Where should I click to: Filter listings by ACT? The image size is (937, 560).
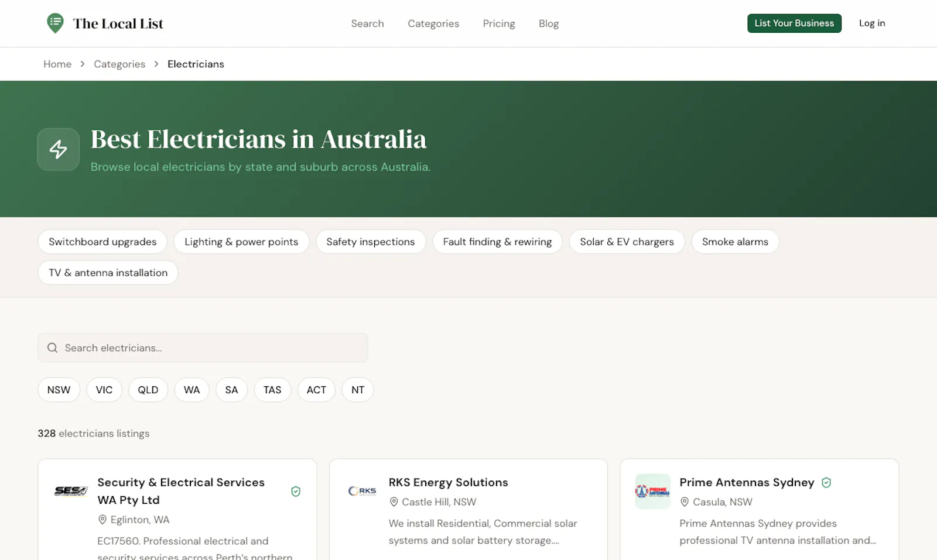pos(316,390)
